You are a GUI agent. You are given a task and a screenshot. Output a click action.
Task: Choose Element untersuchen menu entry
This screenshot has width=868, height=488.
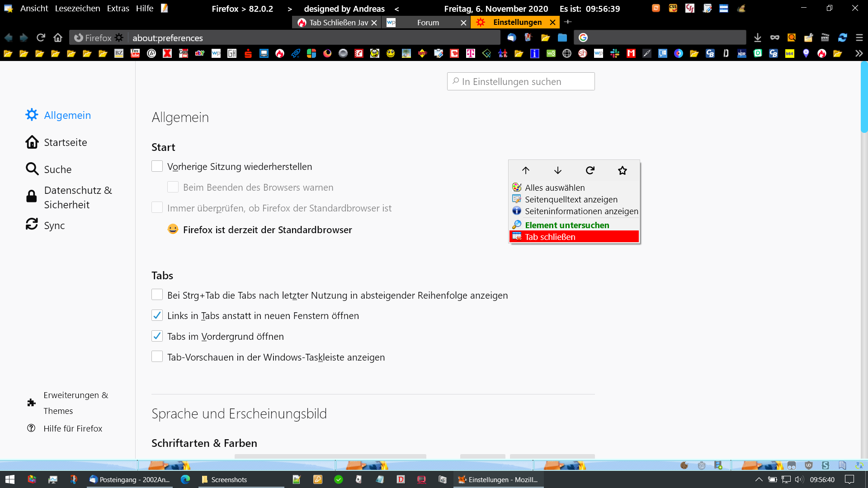point(567,225)
